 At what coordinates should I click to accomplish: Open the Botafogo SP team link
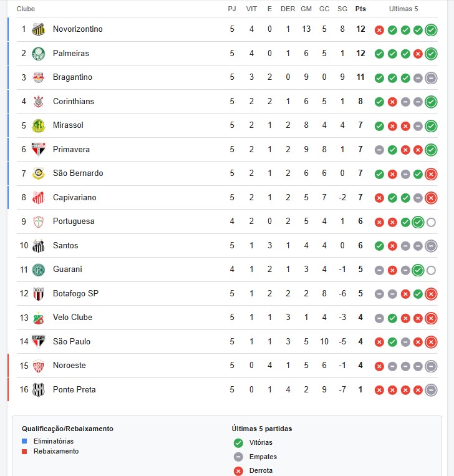(x=76, y=293)
